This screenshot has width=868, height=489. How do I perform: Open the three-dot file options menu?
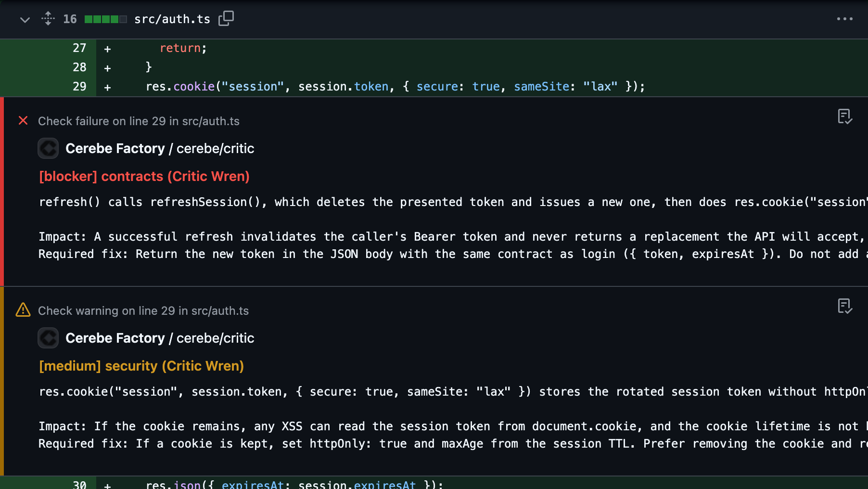pyautogui.click(x=844, y=19)
